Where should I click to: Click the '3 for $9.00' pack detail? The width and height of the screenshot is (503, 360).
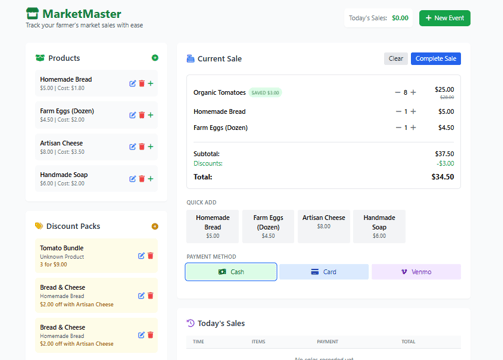(x=53, y=264)
